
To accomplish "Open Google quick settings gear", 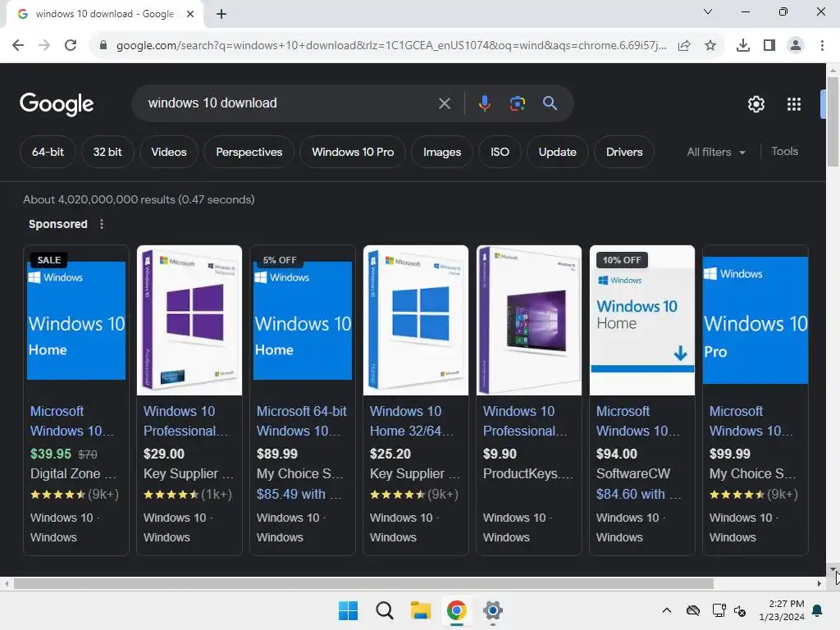I will coord(756,104).
